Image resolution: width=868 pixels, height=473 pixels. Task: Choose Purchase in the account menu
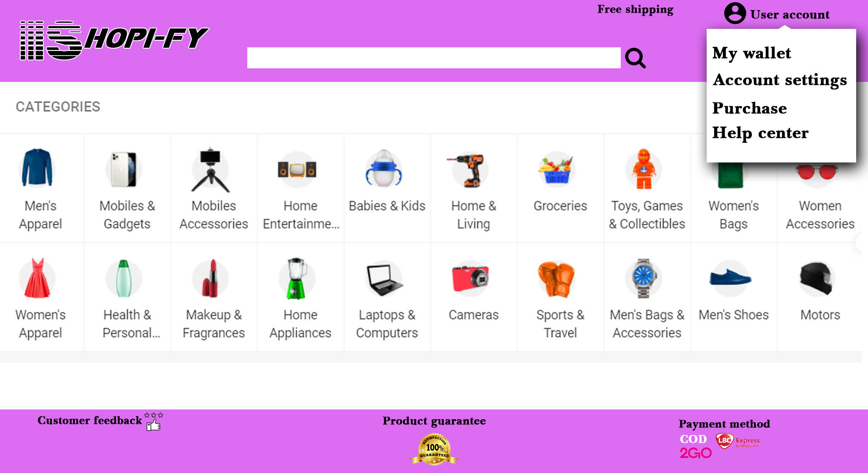coord(750,108)
